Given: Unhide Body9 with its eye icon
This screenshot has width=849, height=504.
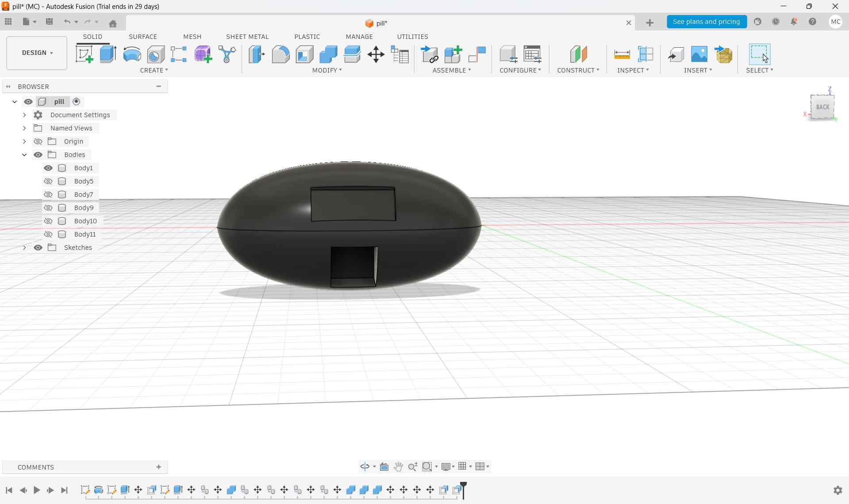Looking at the screenshot, I should tap(48, 208).
